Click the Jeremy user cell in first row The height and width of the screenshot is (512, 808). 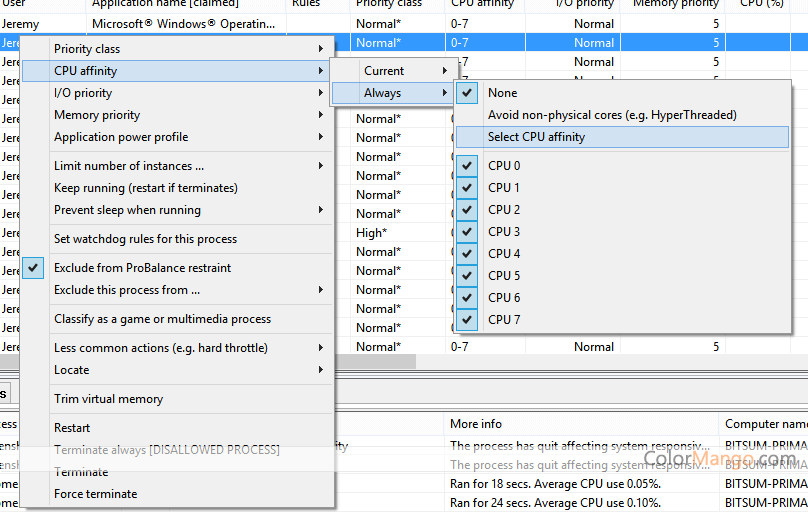(x=20, y=24)
